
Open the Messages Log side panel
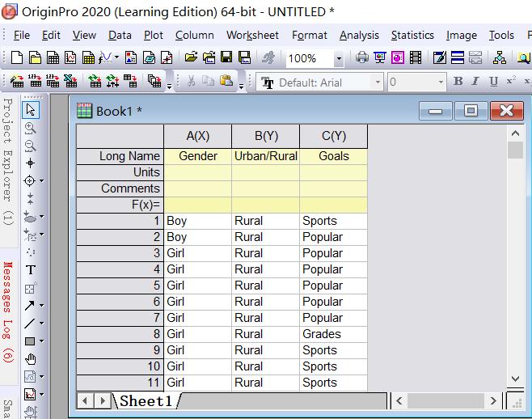pyautogui.click(x=8, y=311)
